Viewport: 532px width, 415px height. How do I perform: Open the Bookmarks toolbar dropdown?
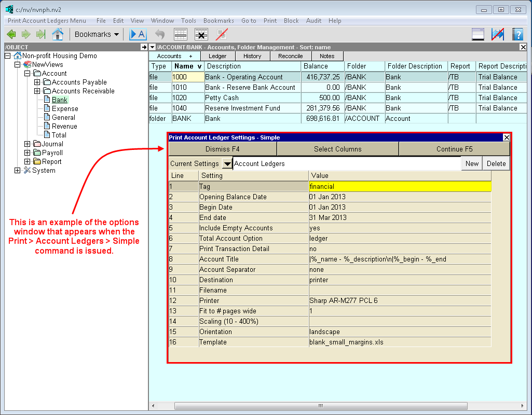click(97, 34)
